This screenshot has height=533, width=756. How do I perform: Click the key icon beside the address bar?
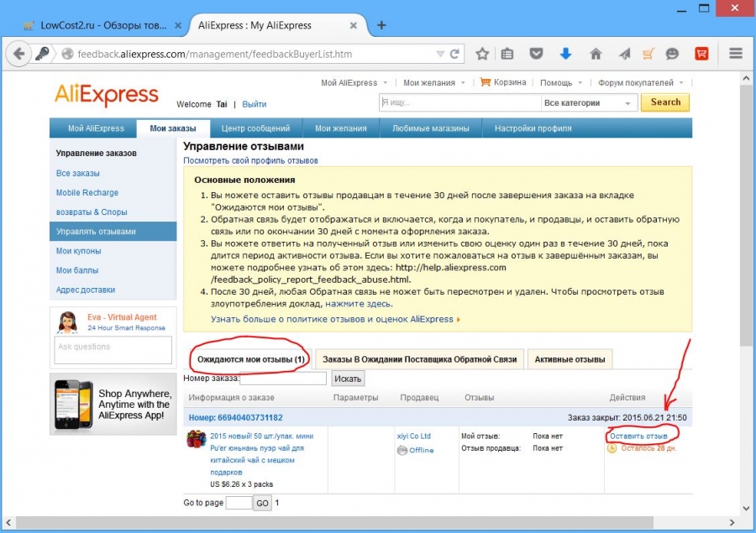click(x=42, y=54)
